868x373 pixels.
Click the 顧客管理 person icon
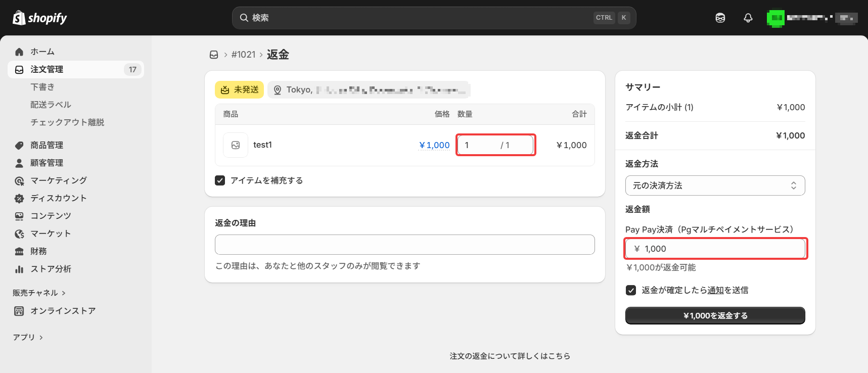pyautogui.click(x=19, y=163)
